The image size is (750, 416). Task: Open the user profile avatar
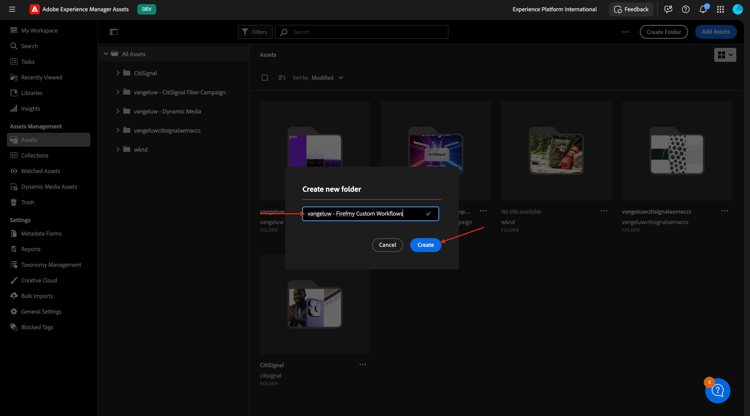click(738, 9)
